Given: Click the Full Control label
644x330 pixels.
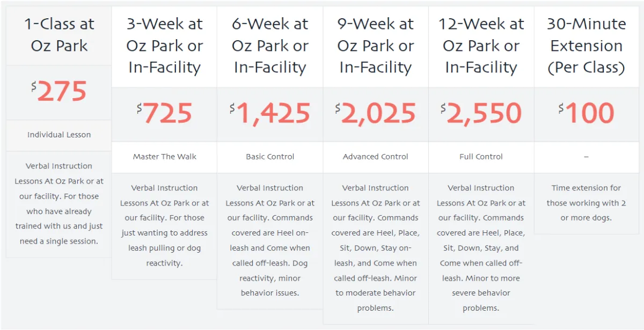Looking at the screenshot, I should point(481,157).
